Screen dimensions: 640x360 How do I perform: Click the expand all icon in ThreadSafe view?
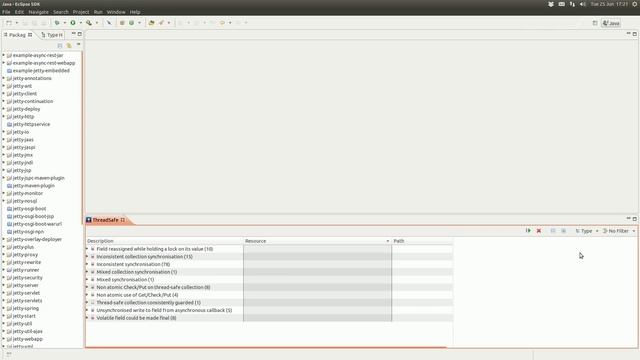[553, 231]
